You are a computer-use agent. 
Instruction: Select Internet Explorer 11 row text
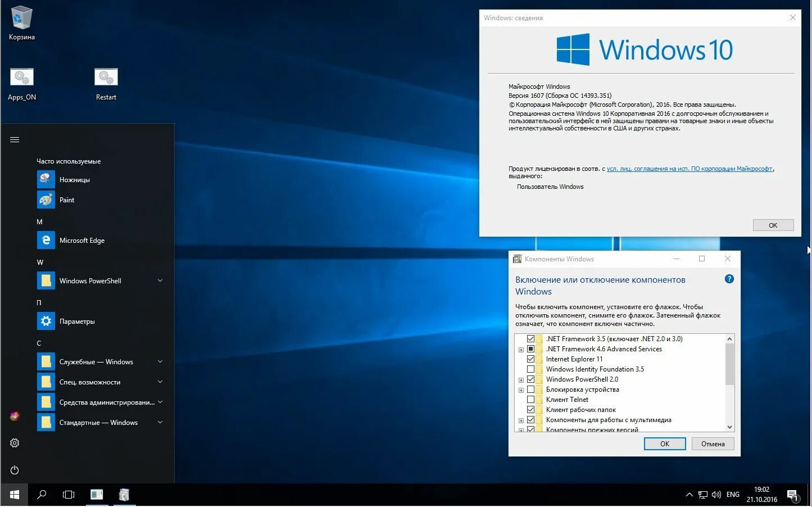tap(574, 359)
